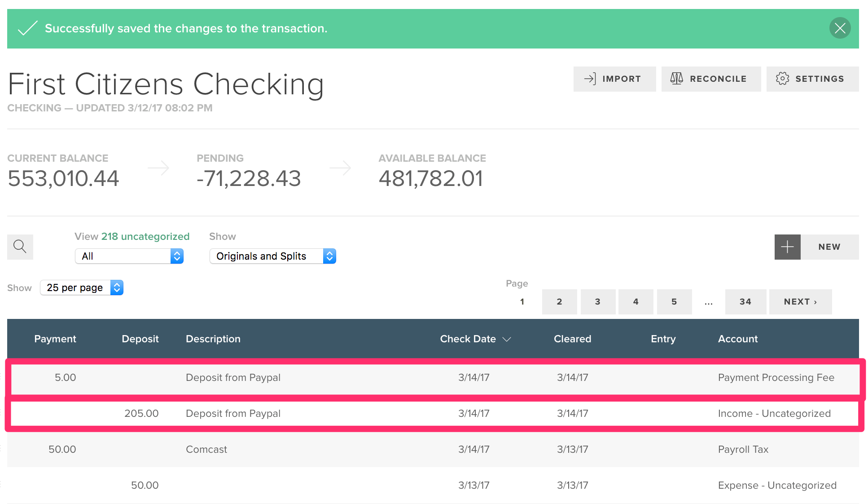This screenshot has height=504, width=868.
Task: Dismiss the success notification banner
Action: coord(840,28)
